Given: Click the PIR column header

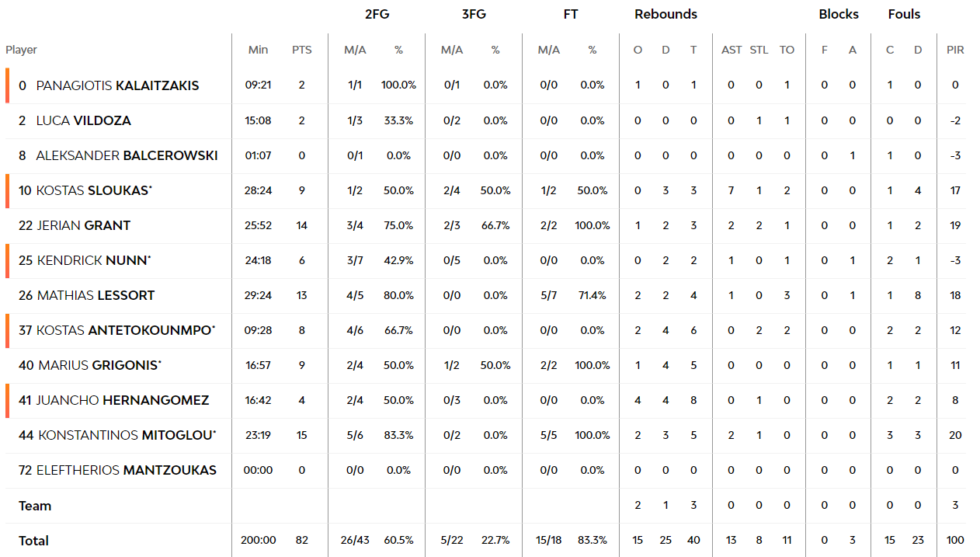Looking at the screenshot, I should [955, 50].
